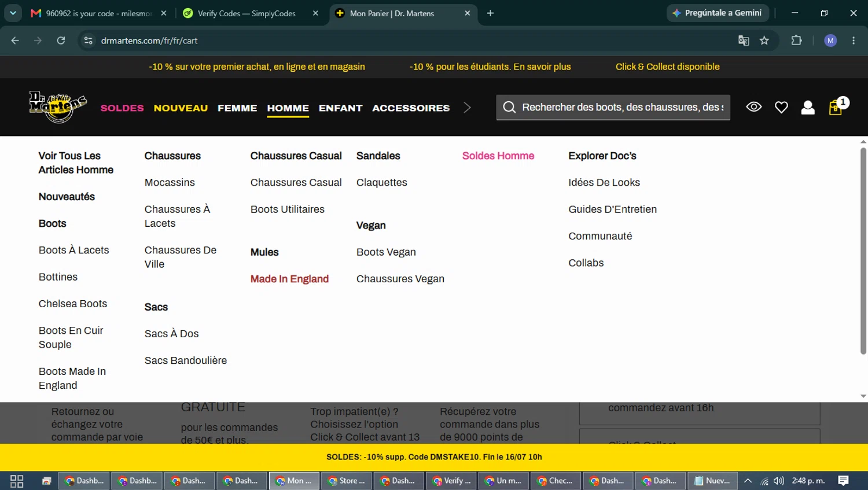Open Chaussures De Ville link
Viewport: 868px width, 490px height.
(x=181, y=257)
